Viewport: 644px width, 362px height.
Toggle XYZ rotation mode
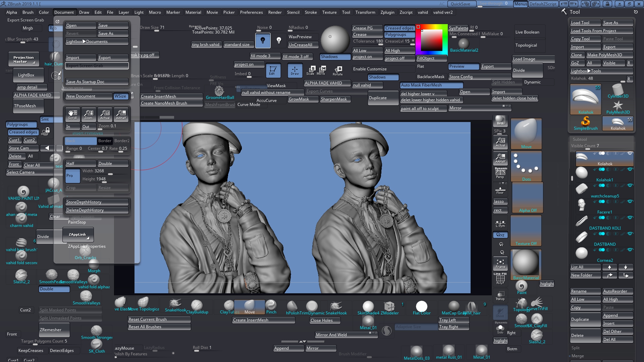500,235
